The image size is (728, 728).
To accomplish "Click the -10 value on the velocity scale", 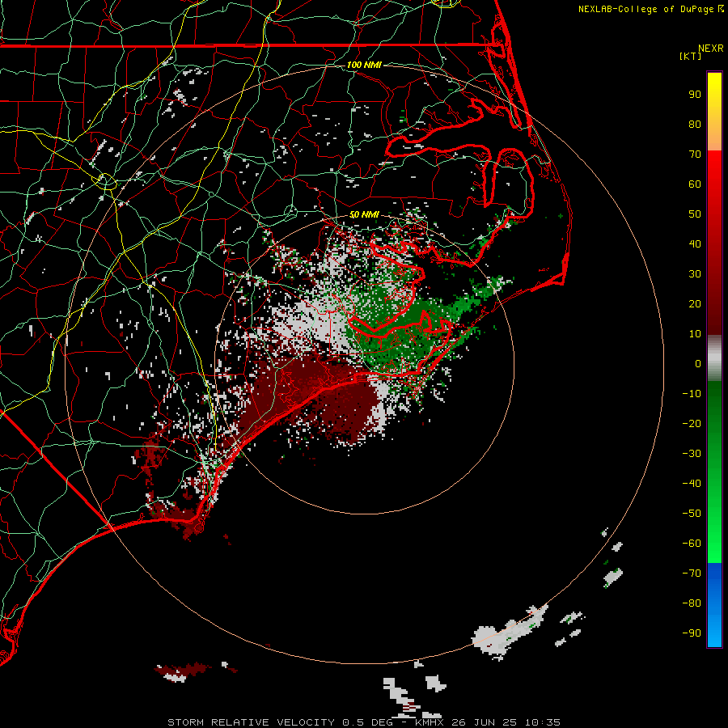I will pyautogui.click(x=692, y=394).
